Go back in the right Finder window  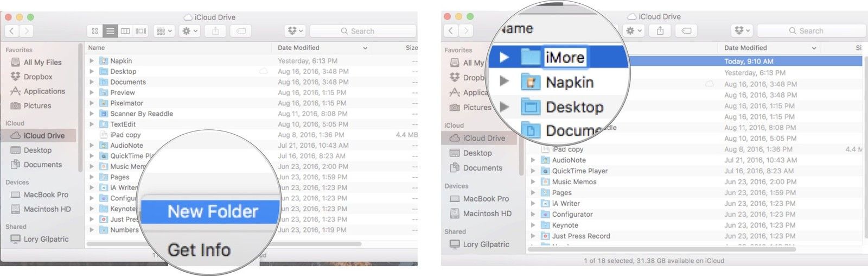451,31
